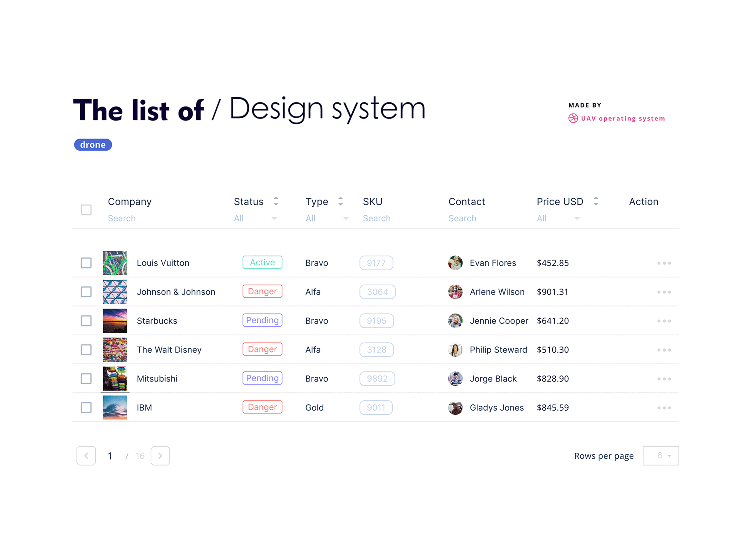Click the Action column header
756x541 pixels.
point(644,202)
